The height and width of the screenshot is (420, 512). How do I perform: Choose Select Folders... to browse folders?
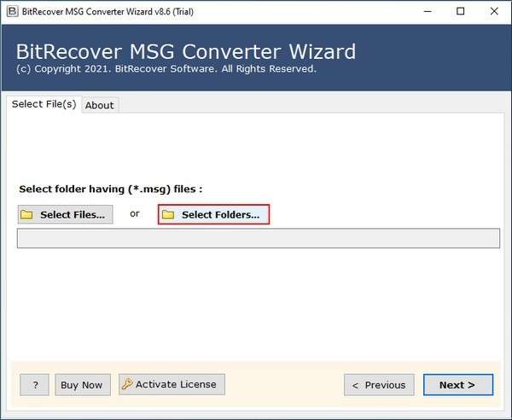(213, 214)
